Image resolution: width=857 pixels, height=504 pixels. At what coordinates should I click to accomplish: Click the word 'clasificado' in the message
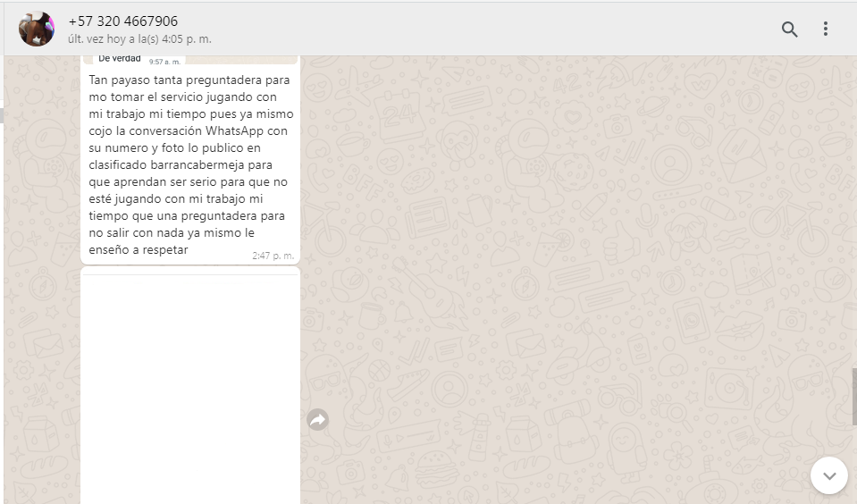pyautogui.click(x=119, y=164)
